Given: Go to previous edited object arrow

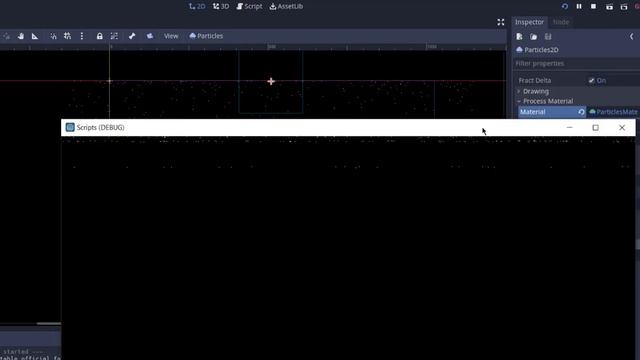Looking at the screenshot, I should (631, 37).
